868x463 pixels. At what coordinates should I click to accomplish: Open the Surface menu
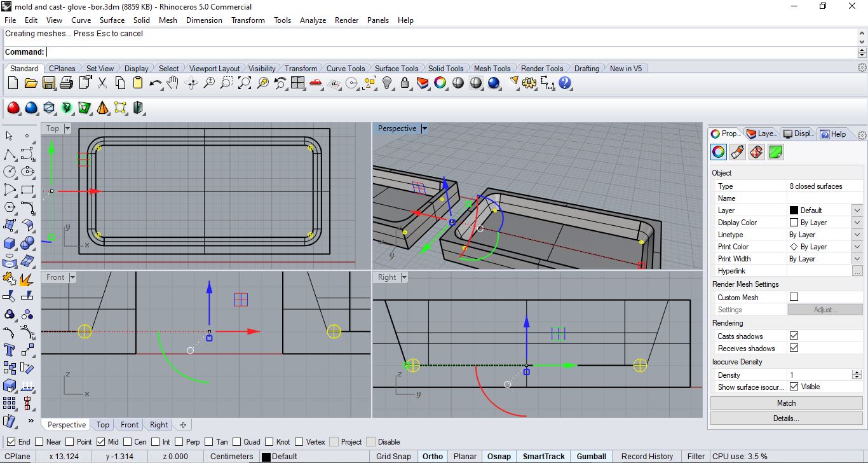click(x=112, y=20)
